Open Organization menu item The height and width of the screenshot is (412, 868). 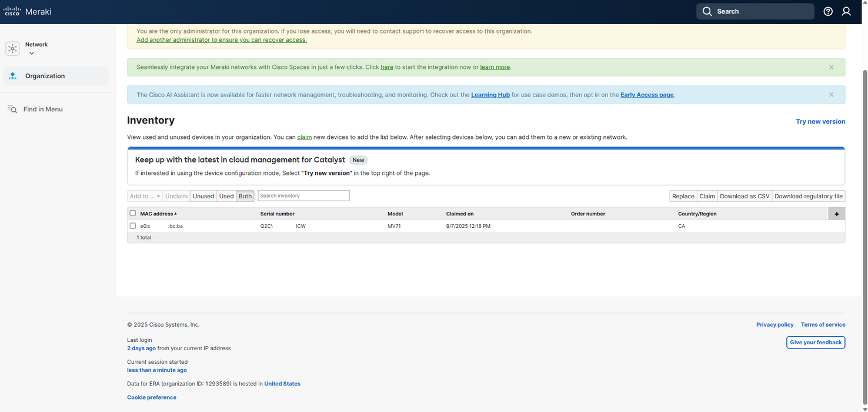click(56, 76)
